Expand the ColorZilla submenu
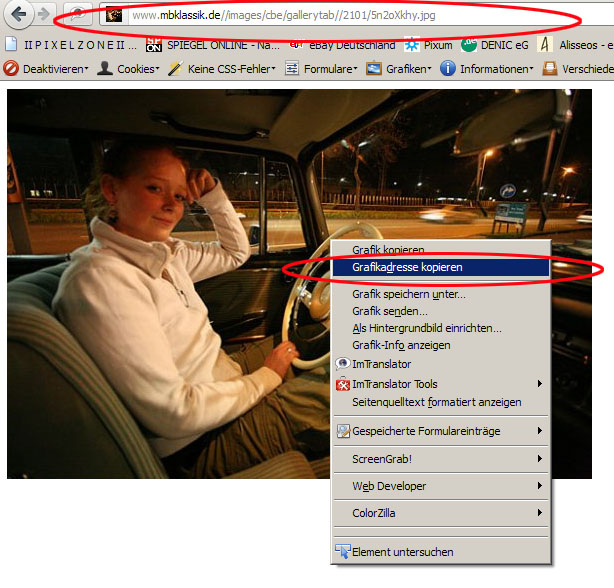The height and width of the screenshot is (588, 614). [x=441, y=513]
